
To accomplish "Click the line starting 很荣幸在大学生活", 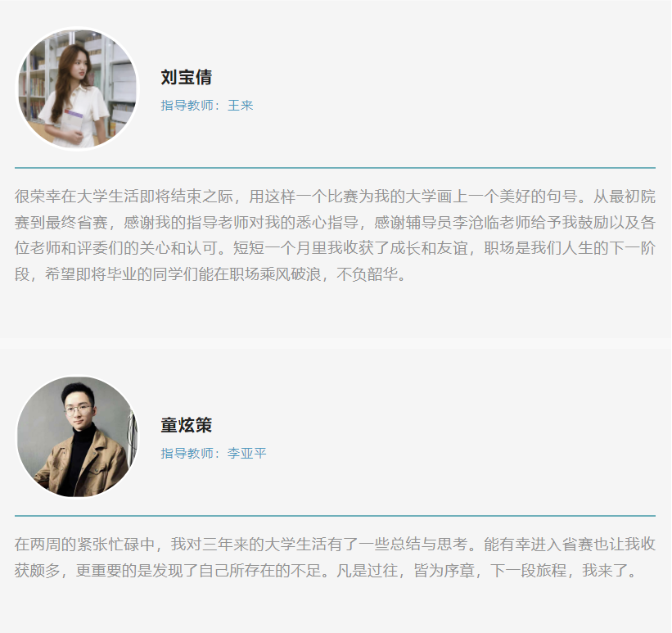I will (x=335, y=197).
